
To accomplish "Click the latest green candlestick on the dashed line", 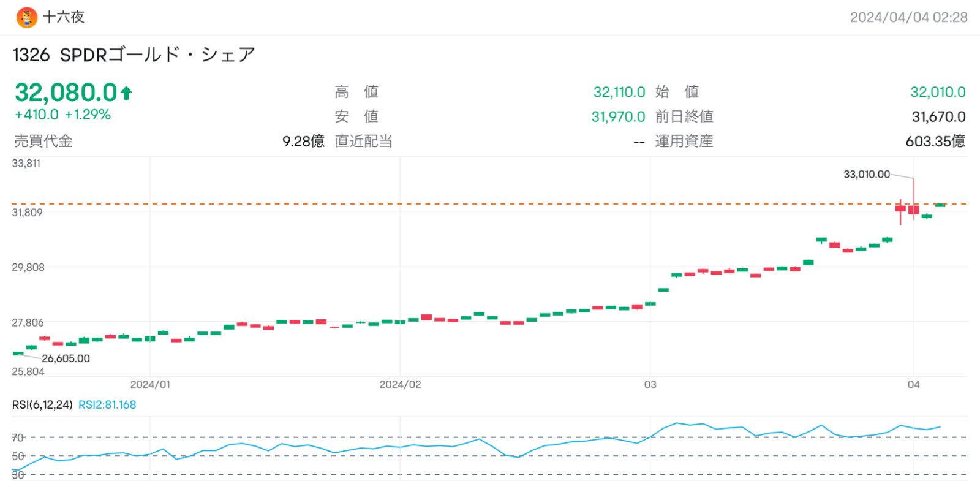I will pos(940,205).
